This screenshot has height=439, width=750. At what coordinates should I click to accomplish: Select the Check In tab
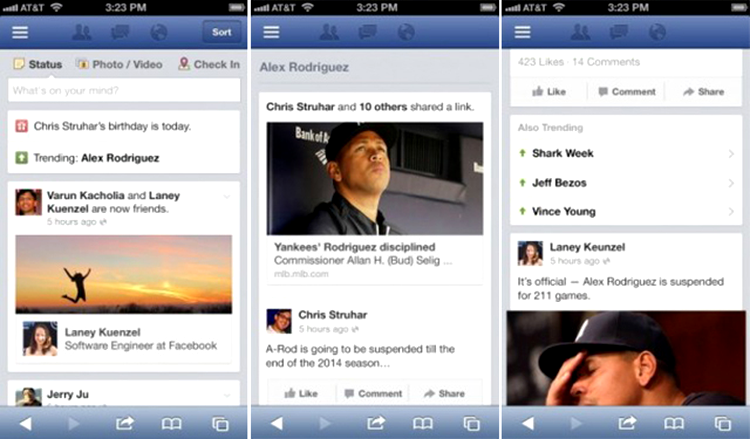click(209, 64)
